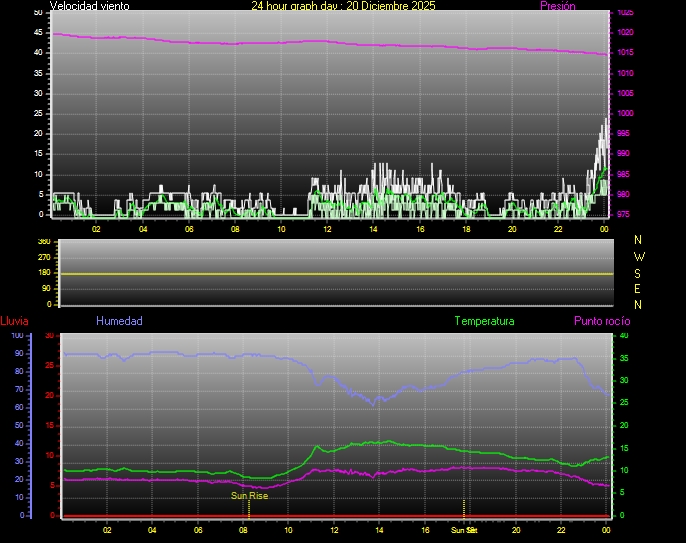Click the E wind direction letter

click(639, 288)
